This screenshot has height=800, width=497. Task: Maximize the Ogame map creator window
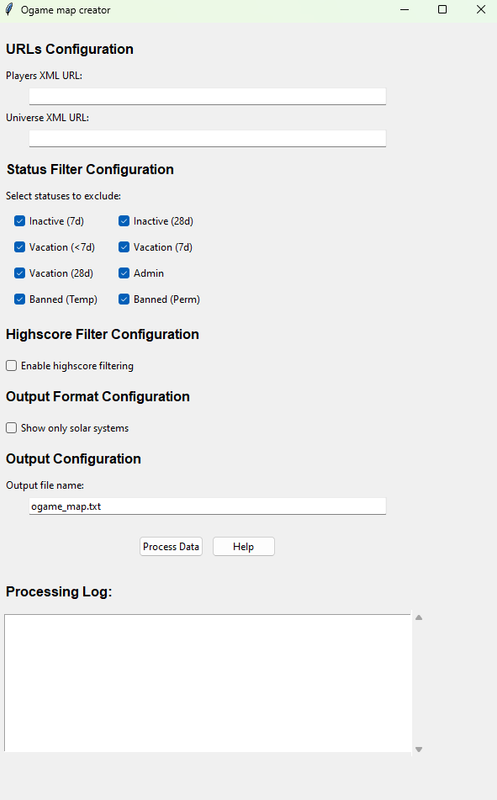[442, 10]
